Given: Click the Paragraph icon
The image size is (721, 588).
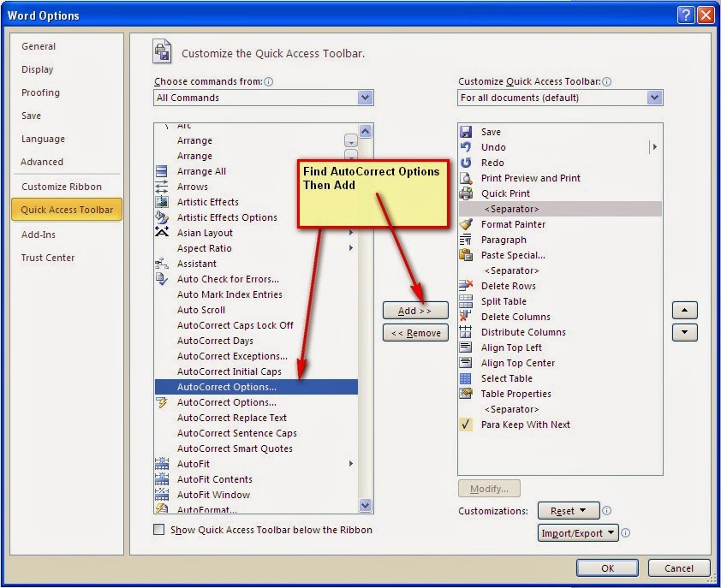Looking at the screenshot, I should click(466, 240).
